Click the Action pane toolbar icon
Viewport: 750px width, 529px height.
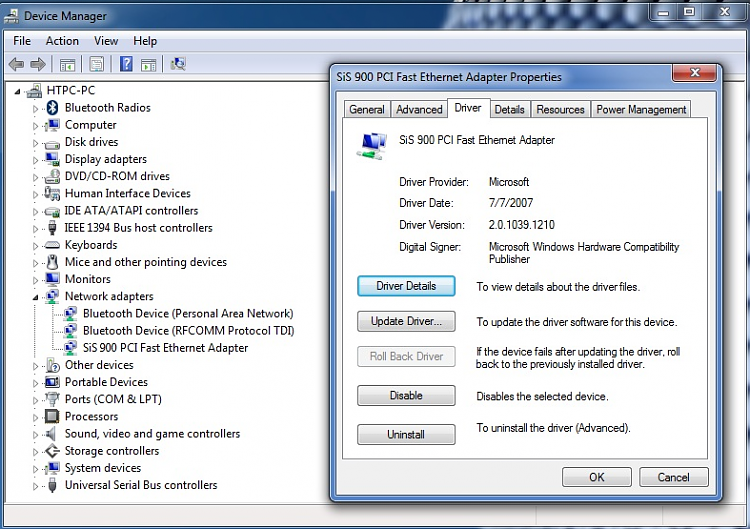149,65
